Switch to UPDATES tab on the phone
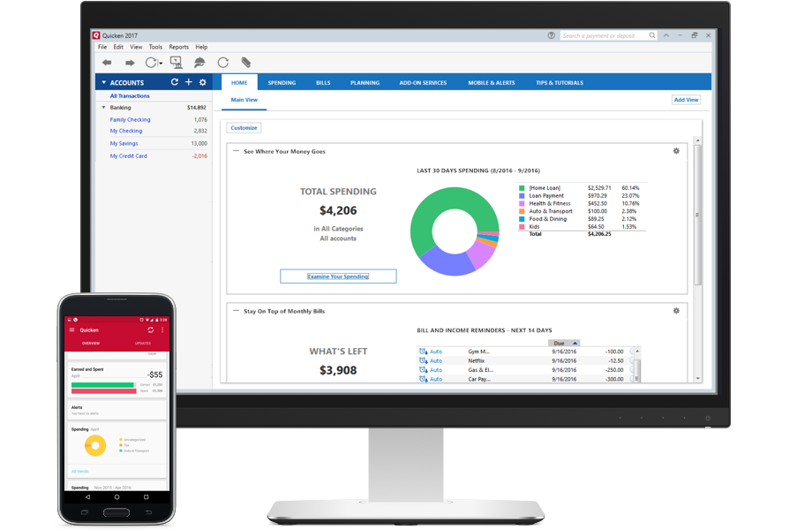This screenshot has width=812, height=530. pyautogui.click(x=143, y=344)
